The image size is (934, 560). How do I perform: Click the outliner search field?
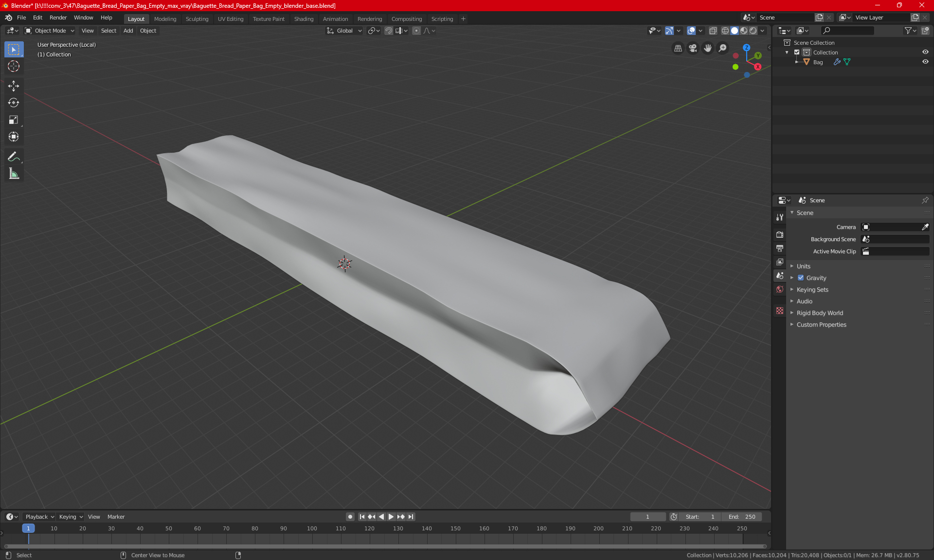pos(847,31)
